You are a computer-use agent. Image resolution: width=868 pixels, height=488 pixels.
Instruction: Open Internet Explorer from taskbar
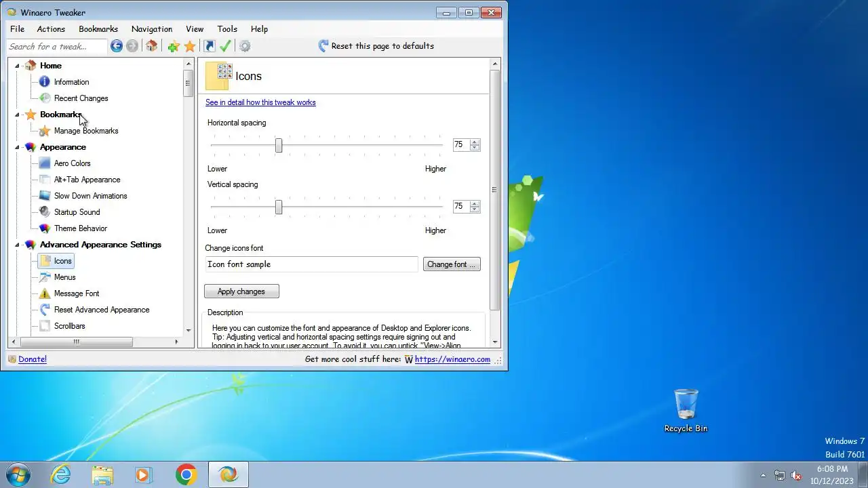pyautogui.click(x=61, y=474)
